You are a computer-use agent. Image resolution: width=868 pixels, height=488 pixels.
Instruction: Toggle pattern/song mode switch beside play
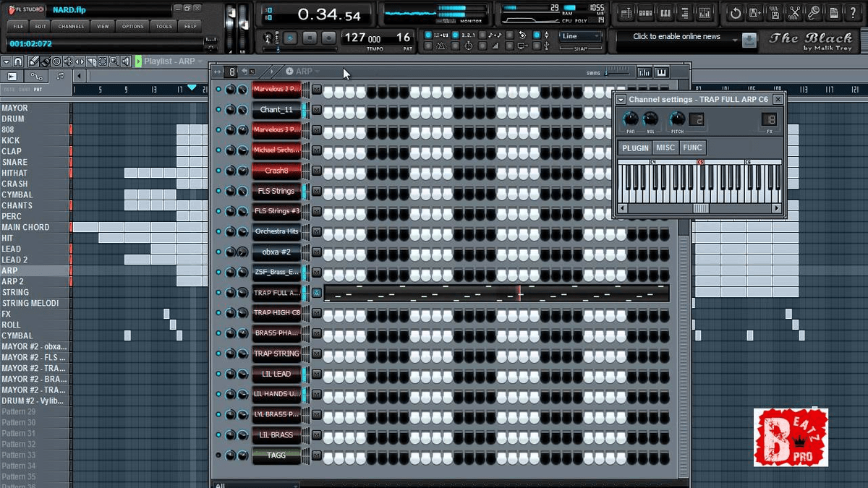[277, 37]
